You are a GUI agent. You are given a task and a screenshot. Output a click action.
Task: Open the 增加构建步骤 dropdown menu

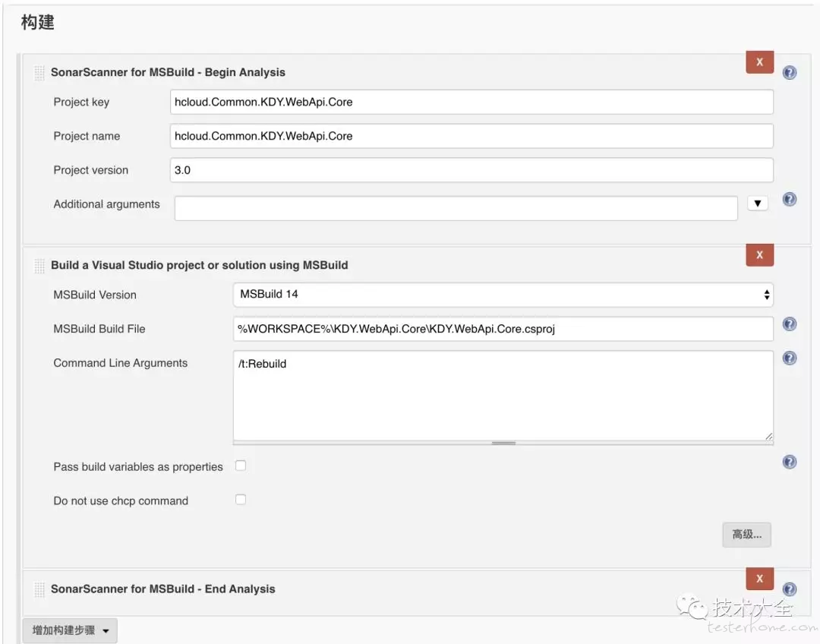tap(71, 630)
